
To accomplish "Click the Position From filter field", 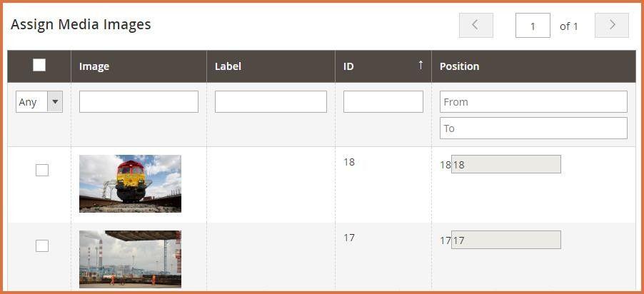I will [533, 102].
